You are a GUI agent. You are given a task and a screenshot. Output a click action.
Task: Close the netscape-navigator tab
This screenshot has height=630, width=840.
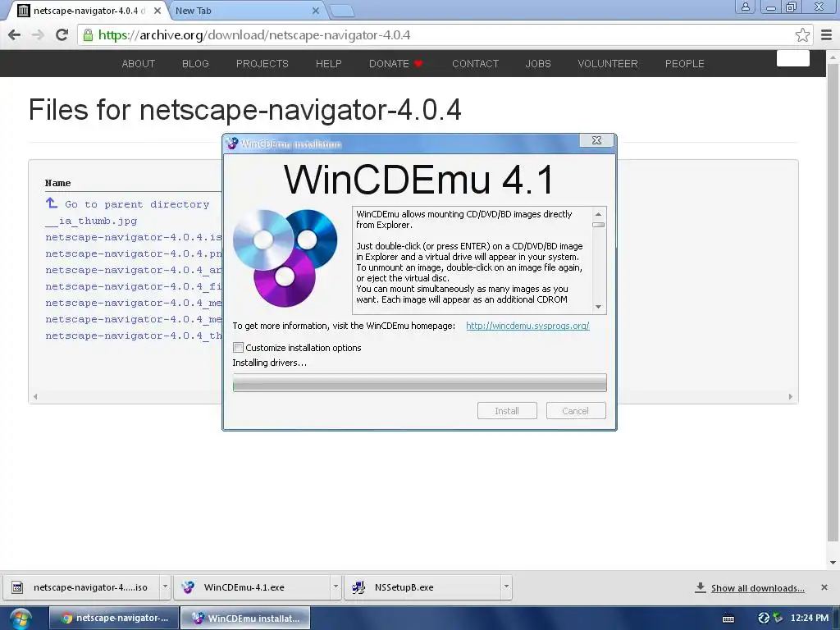click(x=157, y=11)
